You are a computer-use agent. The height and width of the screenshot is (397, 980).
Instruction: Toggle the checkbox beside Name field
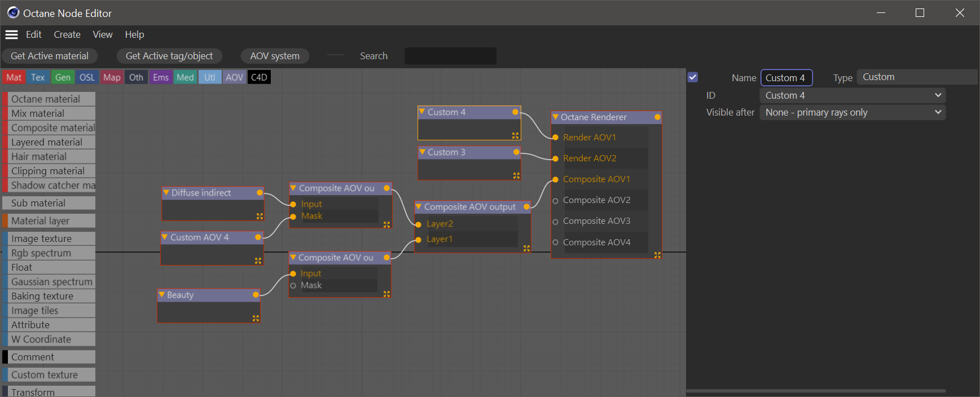(693, 77)
